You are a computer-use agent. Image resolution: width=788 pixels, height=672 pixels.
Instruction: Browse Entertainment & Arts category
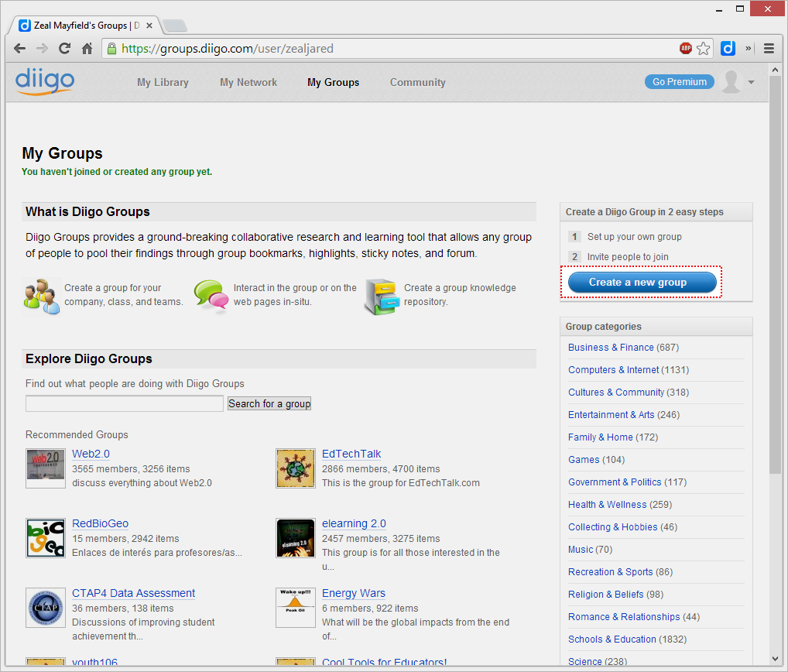pyautogui.click(x=611, y=415)
